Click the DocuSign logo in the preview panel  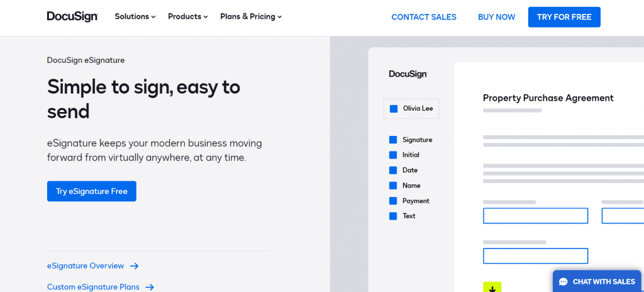click(408, 74)
